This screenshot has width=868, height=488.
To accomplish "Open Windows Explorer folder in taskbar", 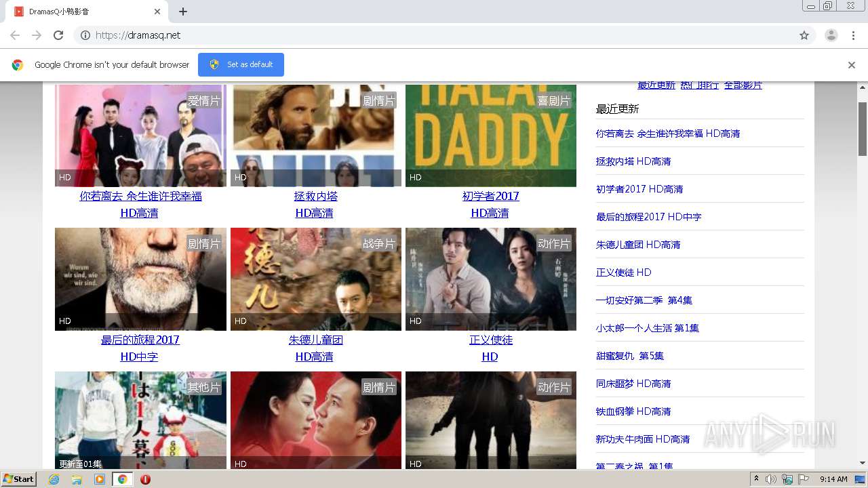I will pyautogui.click(x=77, y=479).
